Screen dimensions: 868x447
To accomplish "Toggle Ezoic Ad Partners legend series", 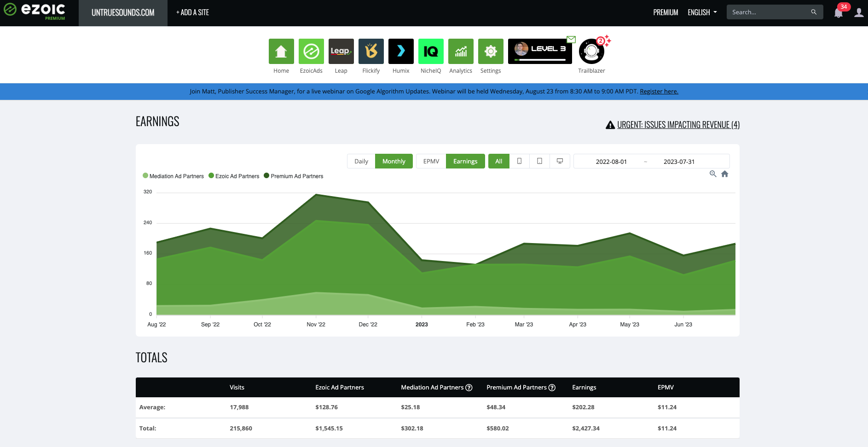I will pyautogui.click(x=234, y=176).
